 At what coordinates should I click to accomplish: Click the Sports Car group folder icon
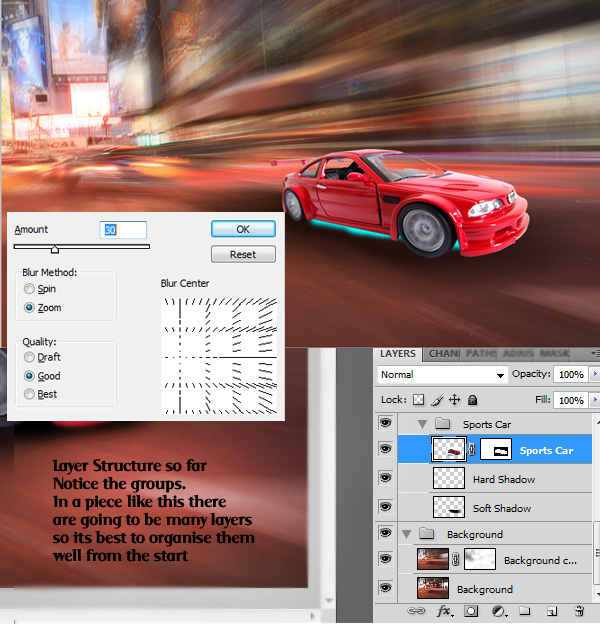442,423
